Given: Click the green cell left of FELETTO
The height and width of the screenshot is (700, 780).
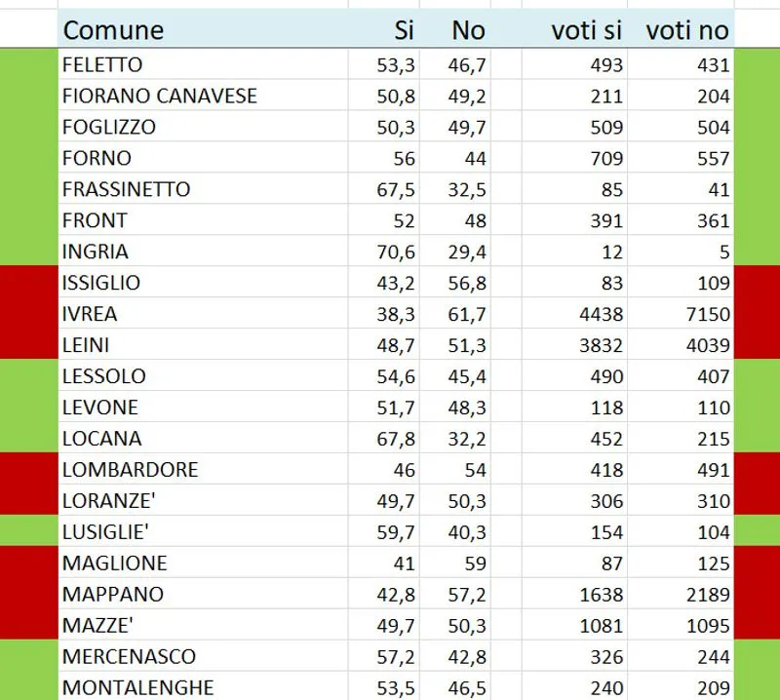Looking at the screenshot, I should click(x=28, y=64).
